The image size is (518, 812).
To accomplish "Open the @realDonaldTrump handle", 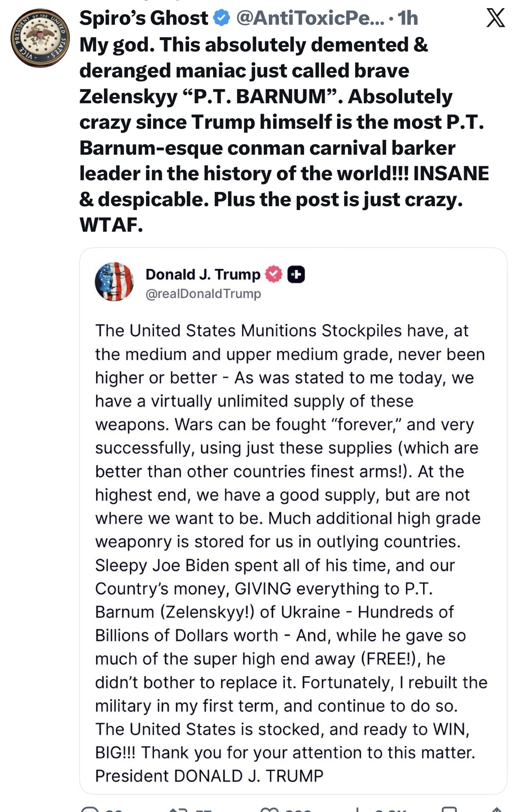I will 203,294.
